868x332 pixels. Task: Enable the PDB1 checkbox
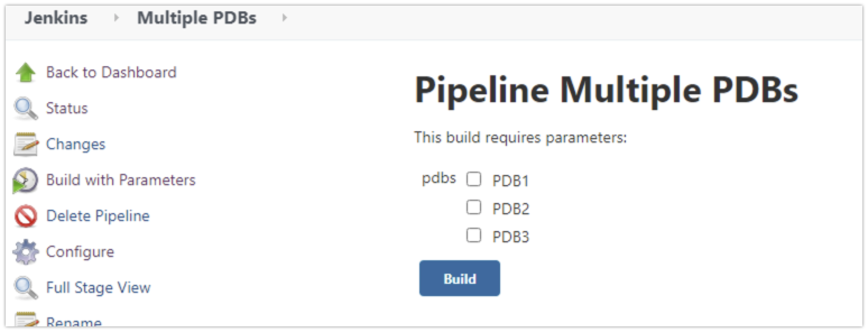[x=474, y=179]
